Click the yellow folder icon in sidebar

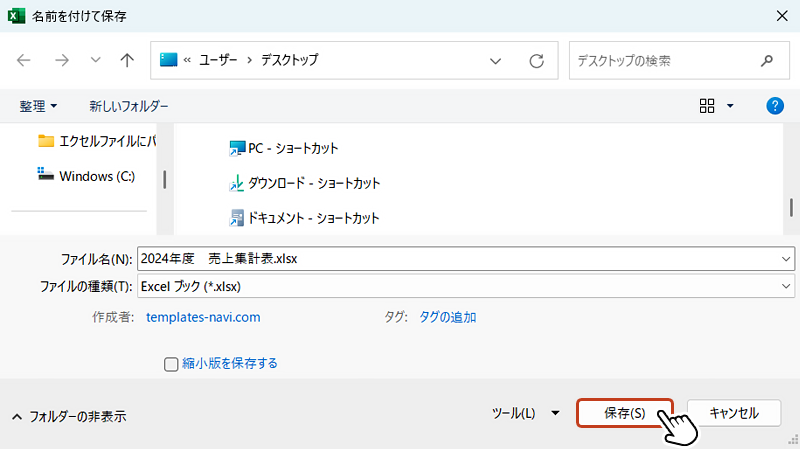tap(46, 141)
